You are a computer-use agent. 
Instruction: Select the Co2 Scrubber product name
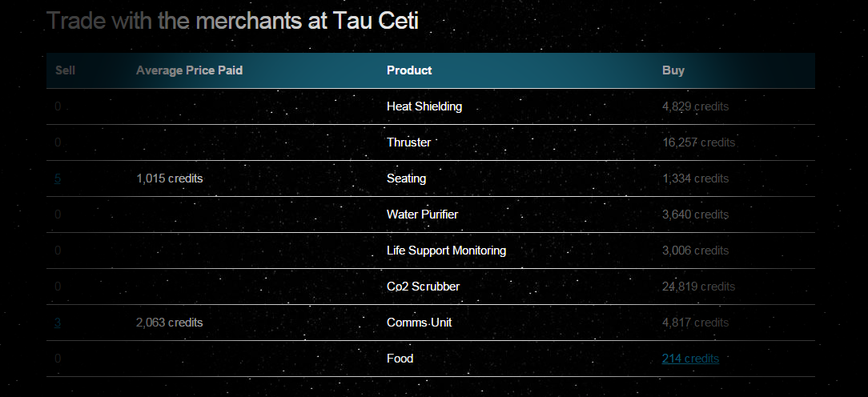pyautogui.click(x=423, y=287)
